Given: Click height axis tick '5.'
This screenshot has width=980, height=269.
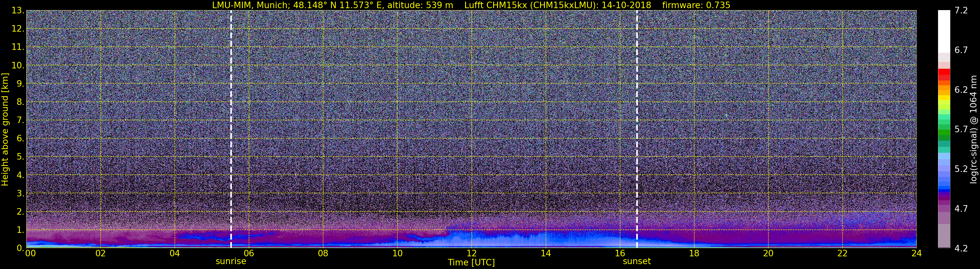Looking at the screenshot, I should tap(20, 157).
